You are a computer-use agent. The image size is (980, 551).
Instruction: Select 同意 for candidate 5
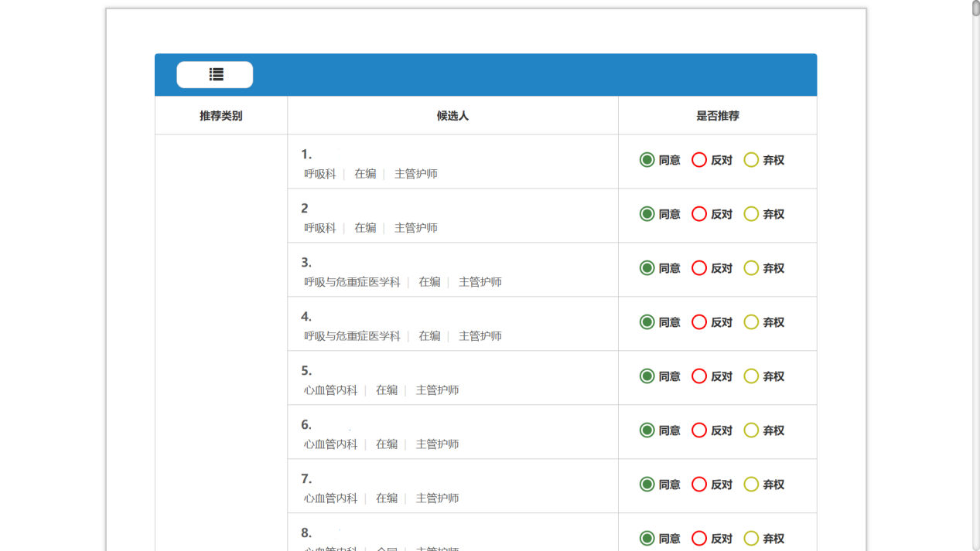(647, 376)
